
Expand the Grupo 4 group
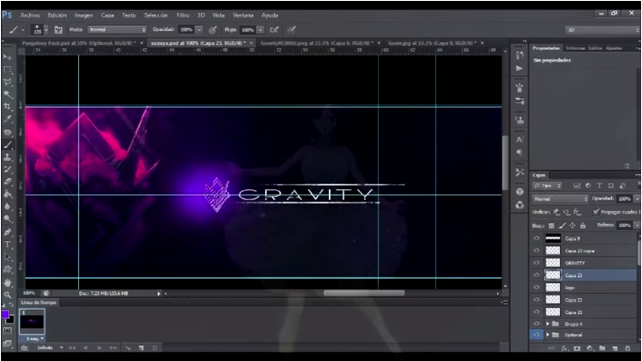(x=547, y=324)
